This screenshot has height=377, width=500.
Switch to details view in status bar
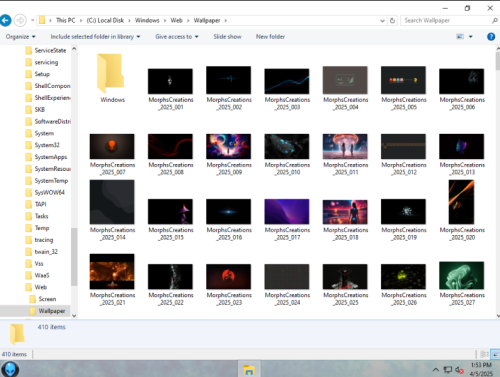coord(484,354)
